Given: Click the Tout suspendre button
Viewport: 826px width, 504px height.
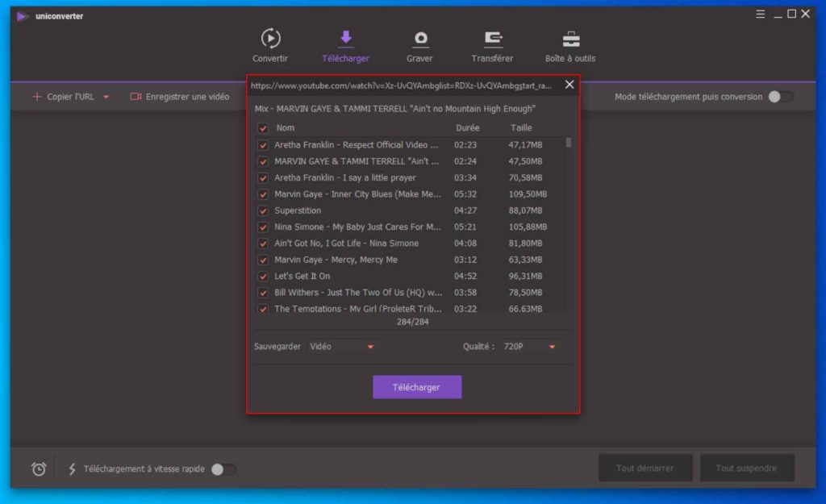Looking at the screenshot, I should click(746, 468).
